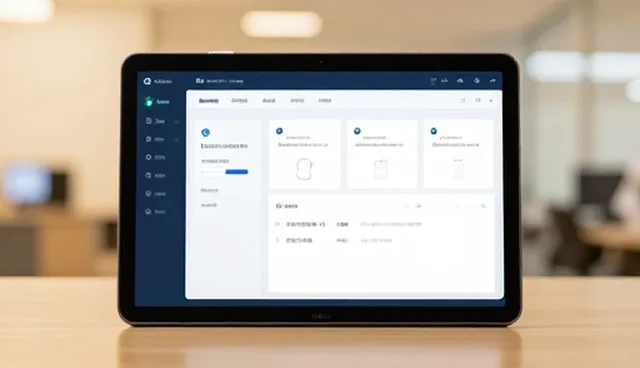Tick the checkbox on first list row

click(x=278, y=224)
